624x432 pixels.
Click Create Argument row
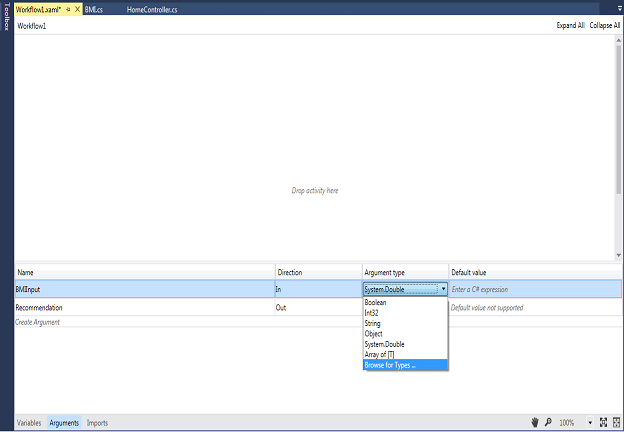coord(37,322)
